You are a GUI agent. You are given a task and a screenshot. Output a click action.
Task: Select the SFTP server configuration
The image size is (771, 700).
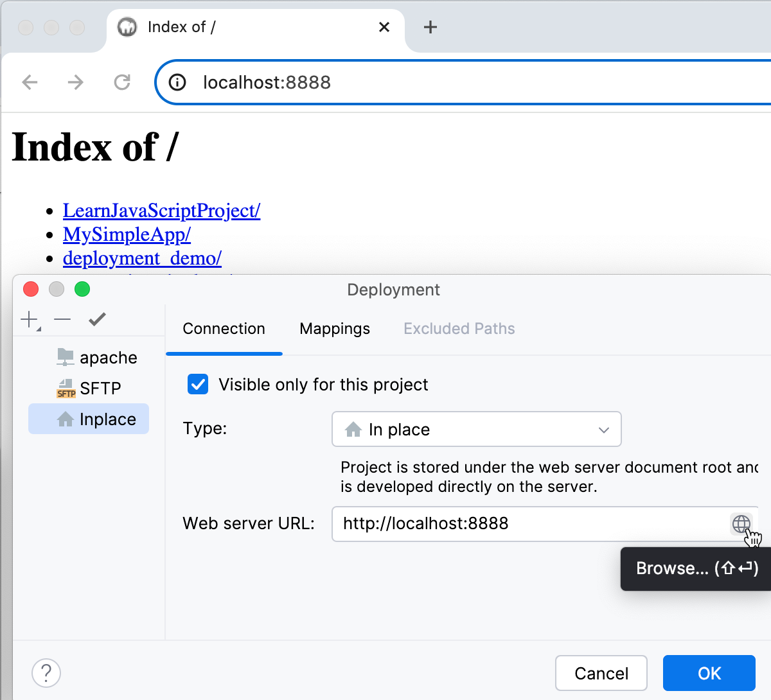pos(100,388)
